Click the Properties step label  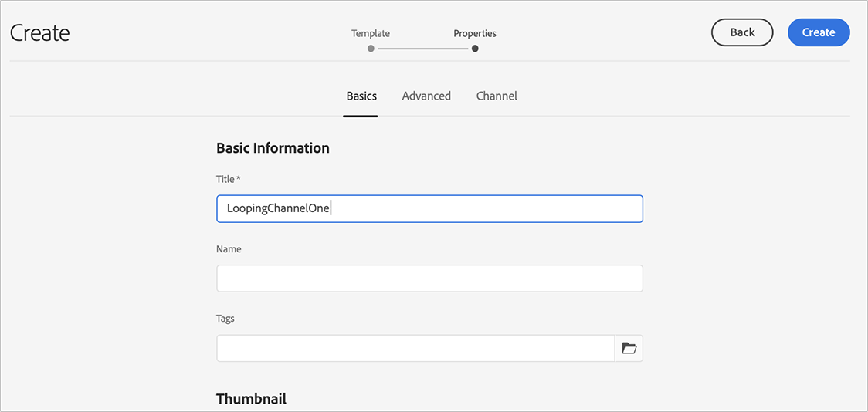[x=475, y=34]
